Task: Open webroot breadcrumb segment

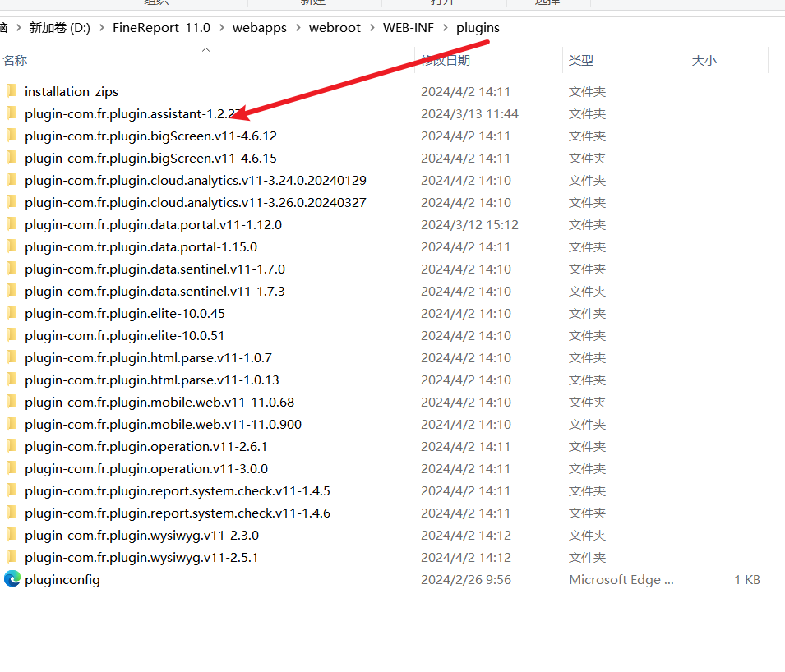Action: click(335, 27)
